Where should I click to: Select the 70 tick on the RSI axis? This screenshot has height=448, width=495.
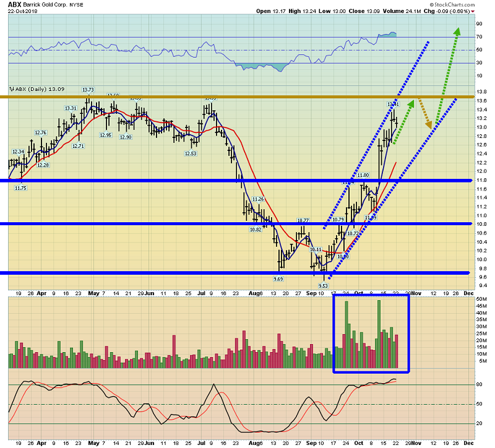pos(479,37)
